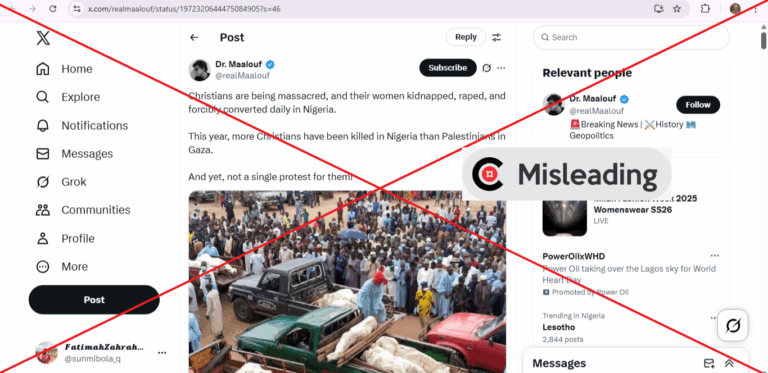Open the funeral crowd photo
768x373 pixels.
tap(347, 281)
